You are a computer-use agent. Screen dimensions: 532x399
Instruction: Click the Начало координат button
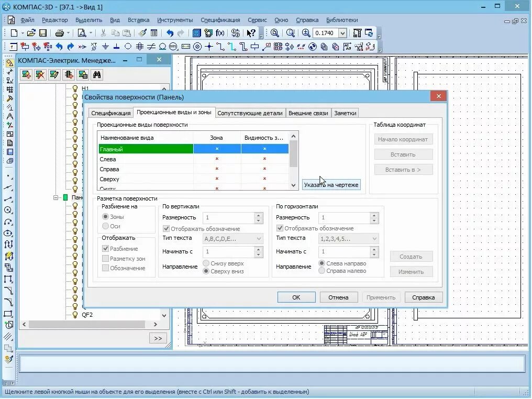point(403,139)
